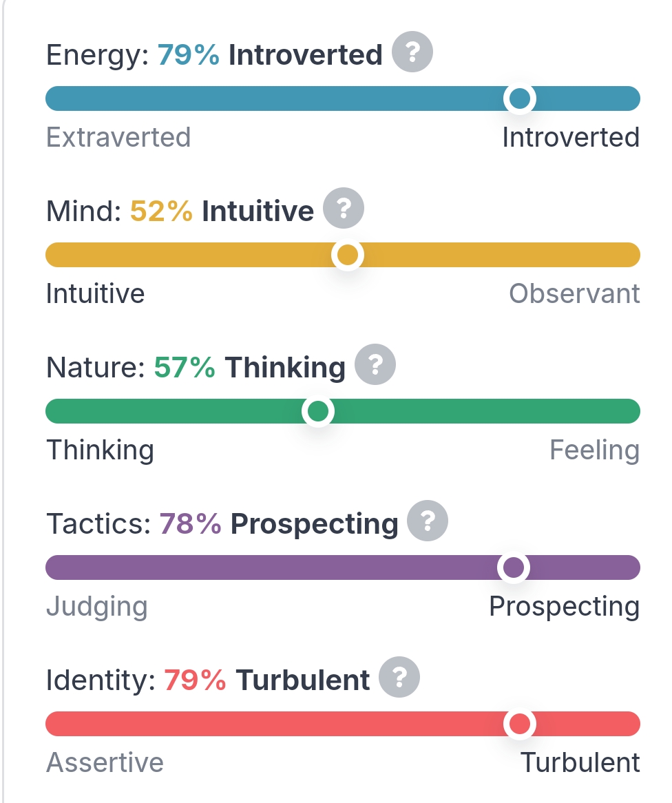Screen dimensions: 672x803
Task: Click the Thinking label under green bar
Action: [x=101, y=450]
